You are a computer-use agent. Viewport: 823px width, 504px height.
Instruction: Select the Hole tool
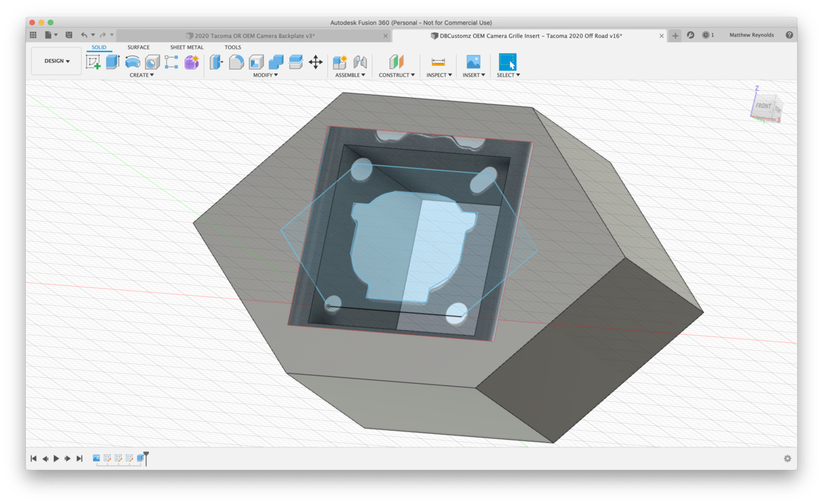point(152,62)
